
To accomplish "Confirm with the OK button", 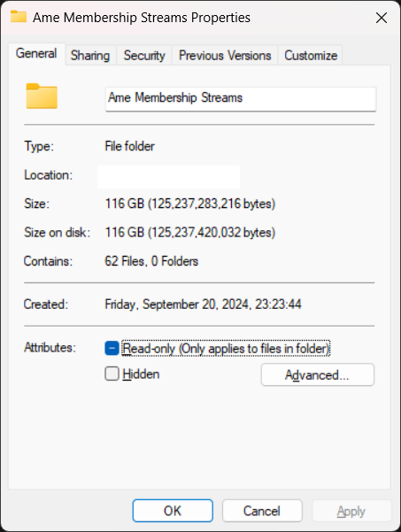I will pos(173,511).
